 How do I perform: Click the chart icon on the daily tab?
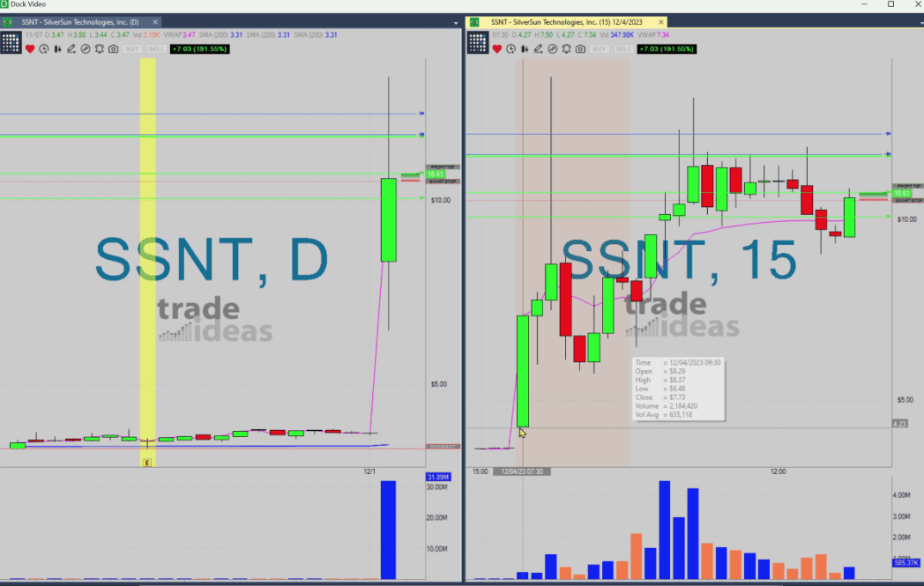pyautogui.click(x=8, y=22)
